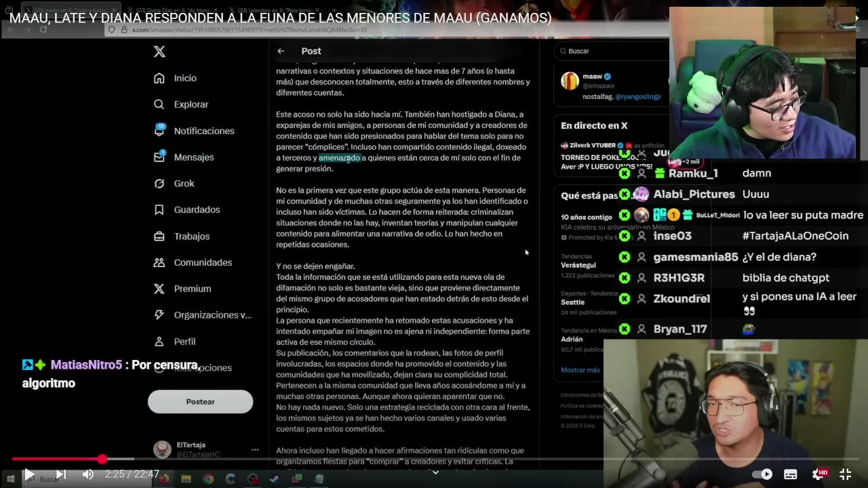Viewport: 868px width, 488px height.
Task: Skip to the next video
Action: point(60,474)
